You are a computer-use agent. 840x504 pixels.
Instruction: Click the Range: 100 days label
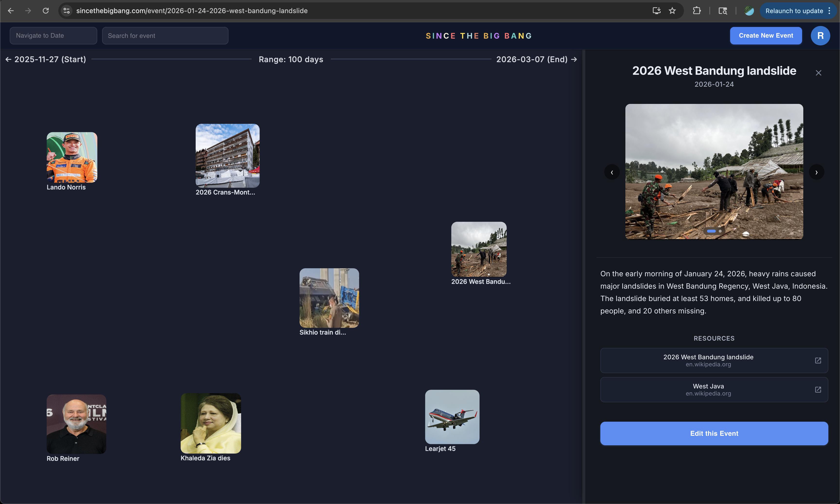click(x=291, y=59)
